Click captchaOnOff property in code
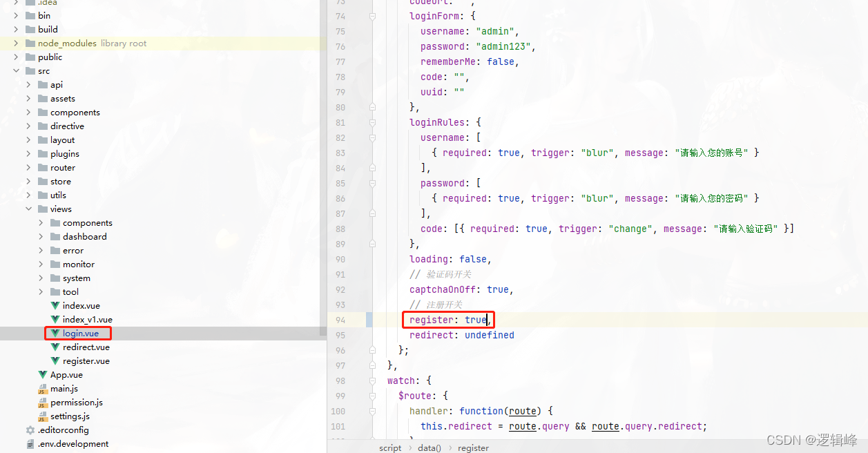This screenshot has width=868, height=453. pos(443,289)
